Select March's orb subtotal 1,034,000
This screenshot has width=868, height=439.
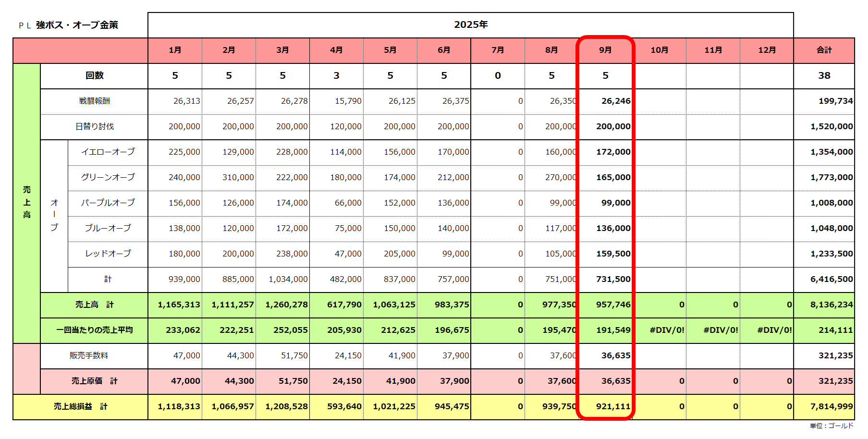[x=288, y=279]
